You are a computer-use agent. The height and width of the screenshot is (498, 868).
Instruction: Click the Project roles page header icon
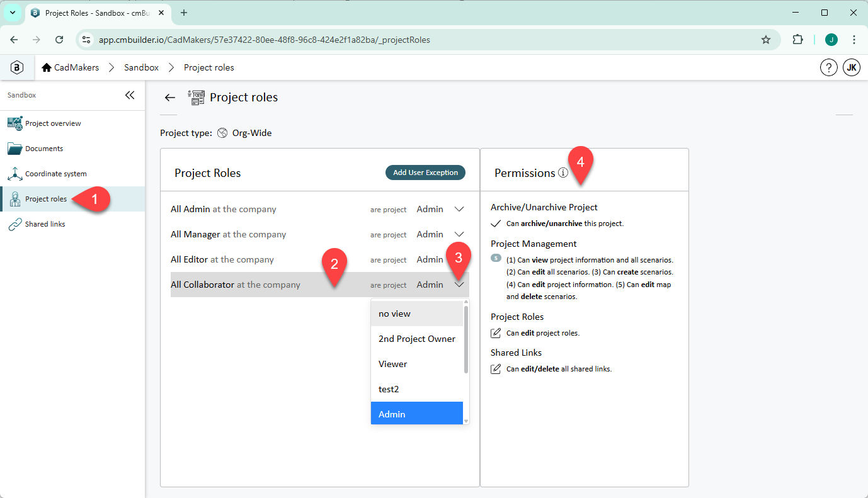point(197,98)
